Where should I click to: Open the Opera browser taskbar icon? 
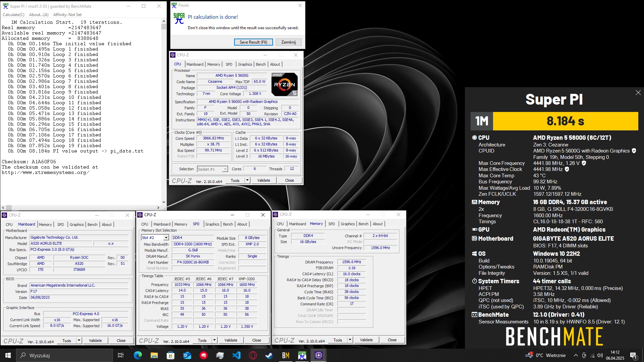tap(253, 355)
